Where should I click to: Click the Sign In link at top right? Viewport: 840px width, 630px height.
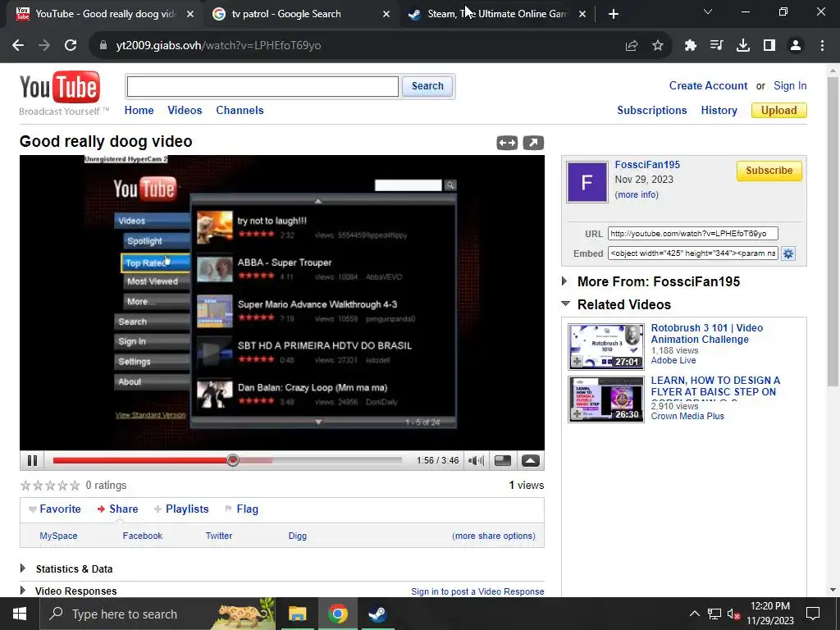tap(790, 85)
